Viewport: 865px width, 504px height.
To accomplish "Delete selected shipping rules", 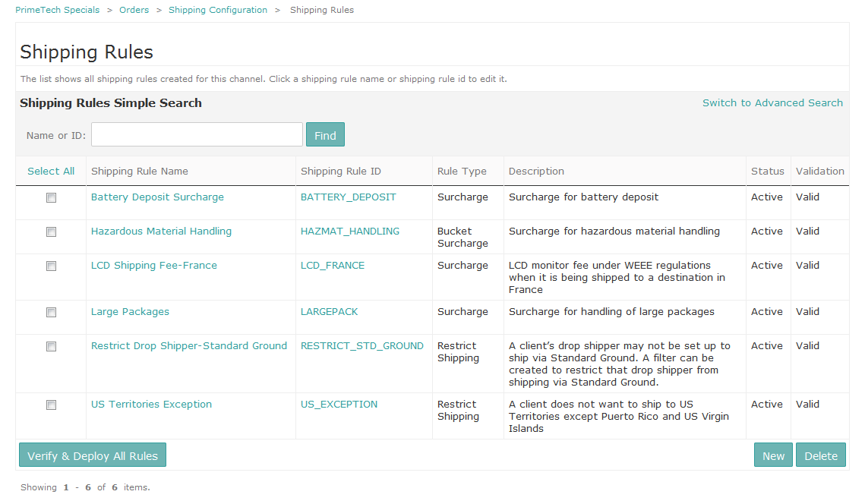I will click(821, 455).
